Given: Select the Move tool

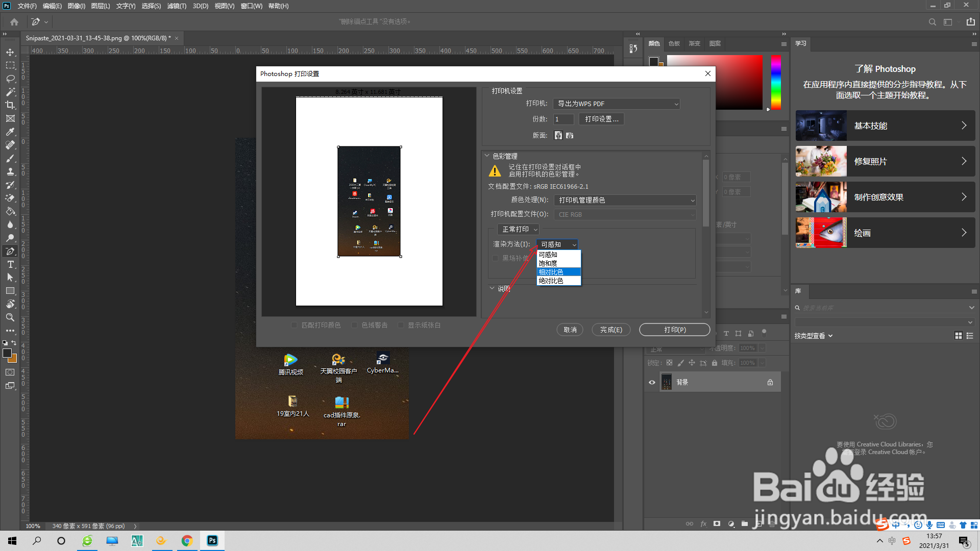Looking at the screenshot, I should point(10,52).
